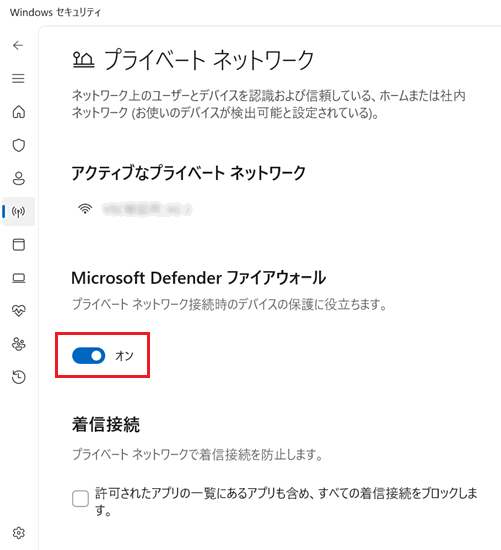Click the プライベート ネットワーク page heading
The width and height of the screenshot is (501, 550).
[x=209, y=59]
